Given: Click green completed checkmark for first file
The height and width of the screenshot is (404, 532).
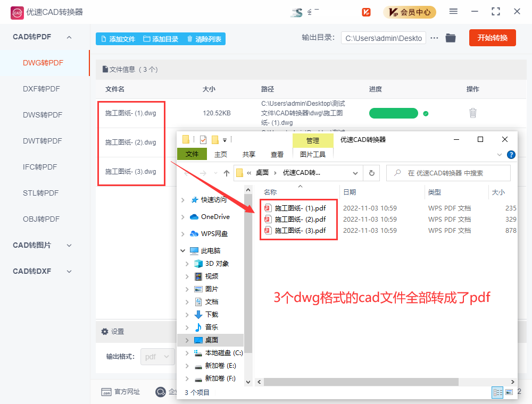Looking at the screenshot, I should 426,114.
